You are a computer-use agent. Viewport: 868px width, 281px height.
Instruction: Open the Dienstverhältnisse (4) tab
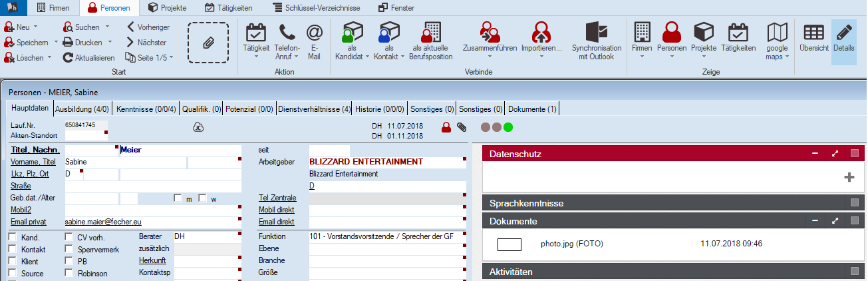[x=314, y=109]
